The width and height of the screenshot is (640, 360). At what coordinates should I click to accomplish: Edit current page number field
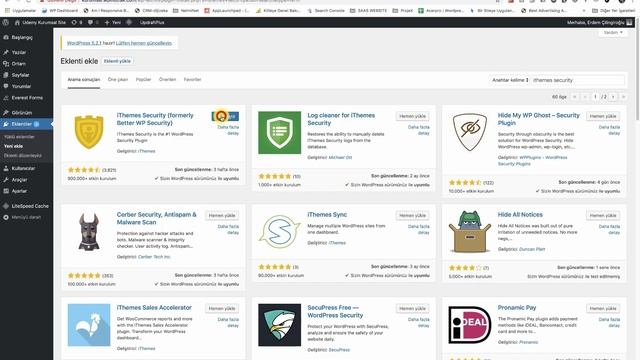point(595,97)
